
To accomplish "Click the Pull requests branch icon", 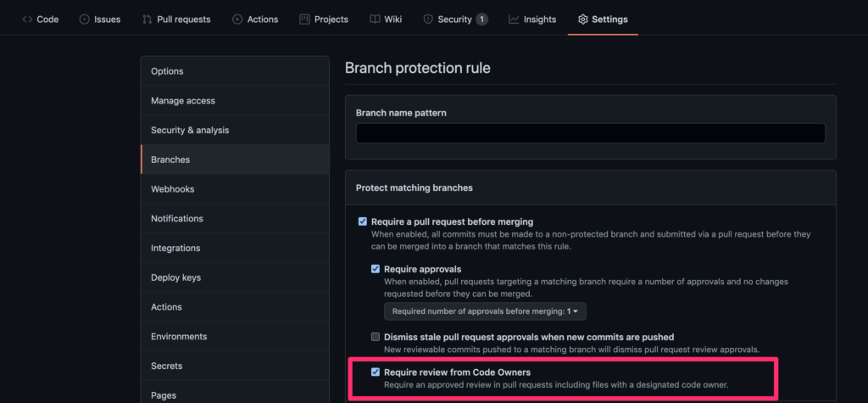I will [147, 20].
